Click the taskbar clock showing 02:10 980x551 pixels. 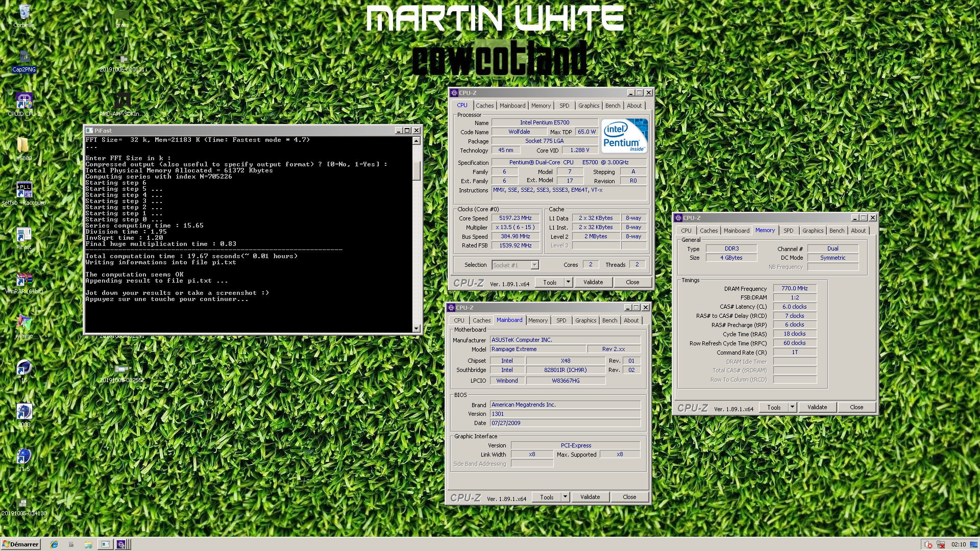point(959,544)
